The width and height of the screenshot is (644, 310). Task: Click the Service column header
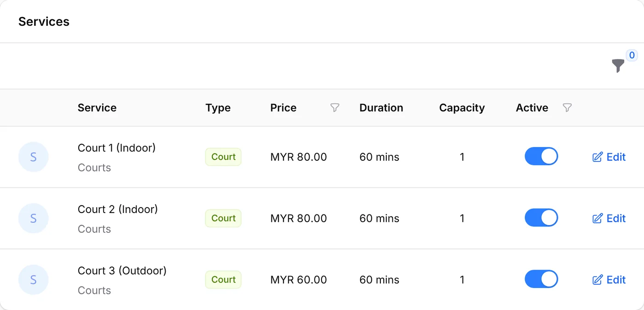[97, 108]
